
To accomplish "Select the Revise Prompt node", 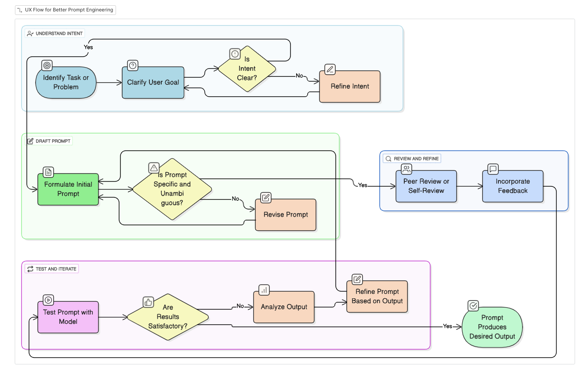I will [286, 215].
